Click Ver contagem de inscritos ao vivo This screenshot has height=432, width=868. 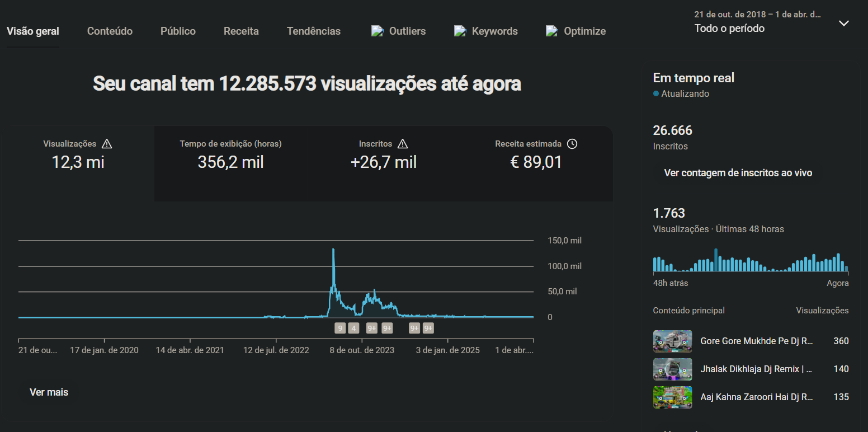(x=738, y=173)
